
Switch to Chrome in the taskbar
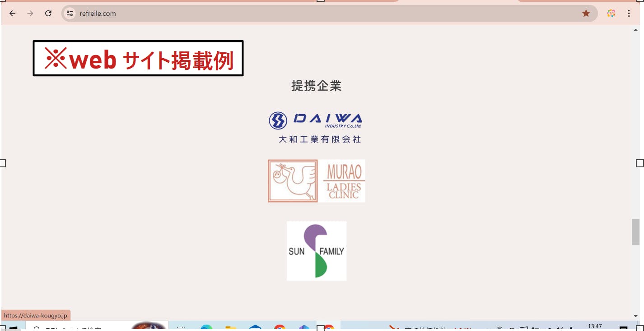coord(280,328)
